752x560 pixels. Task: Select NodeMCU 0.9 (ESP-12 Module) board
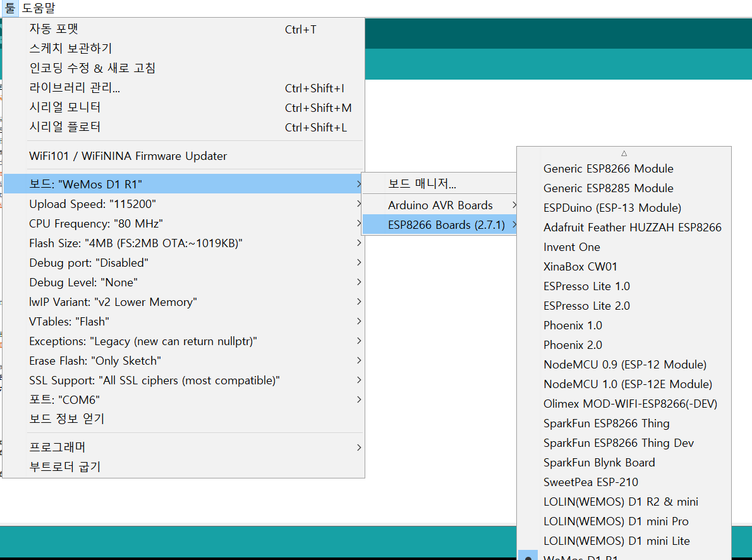pyautogui.click(x=624, y=365)
